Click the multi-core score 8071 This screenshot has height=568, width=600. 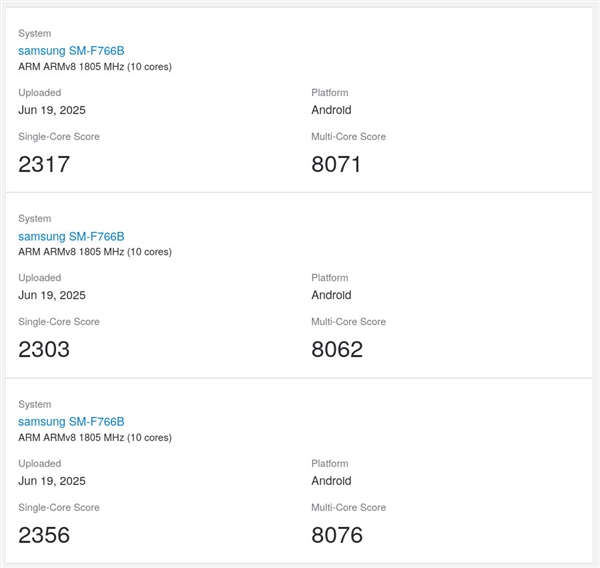click(x=336, y=164)
